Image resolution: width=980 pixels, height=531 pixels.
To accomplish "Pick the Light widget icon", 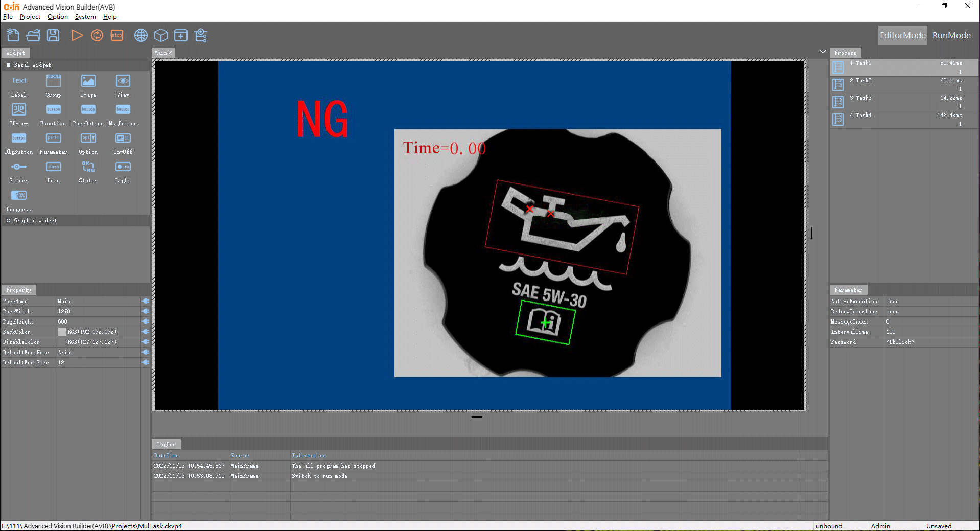I will pyautogui.click(x=123, y=167).
